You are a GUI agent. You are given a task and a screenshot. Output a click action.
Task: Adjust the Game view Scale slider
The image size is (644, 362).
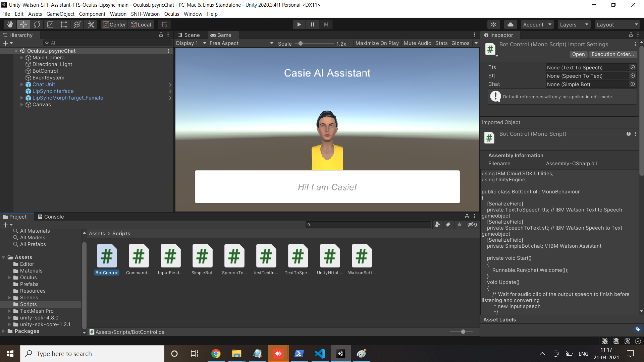[x=301, y=44]
